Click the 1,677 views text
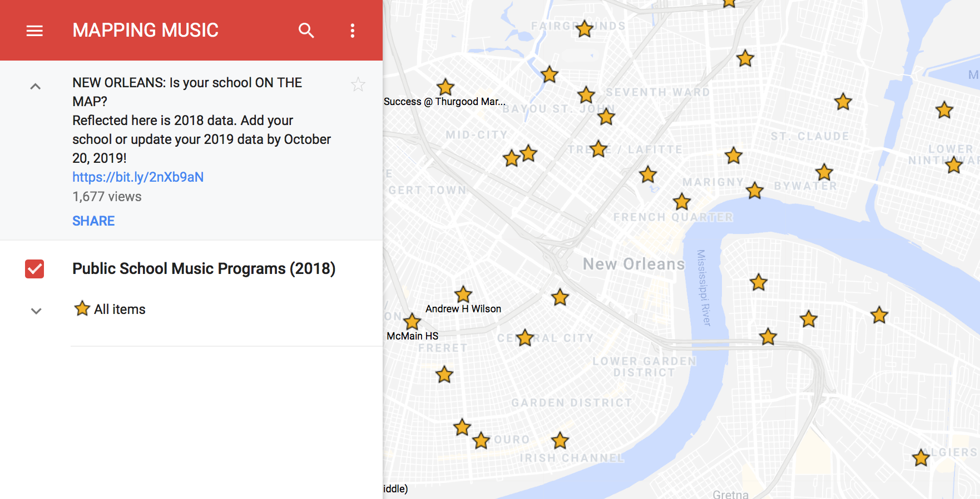The height and width of the screenshot is (499, 980). (107, 197)
